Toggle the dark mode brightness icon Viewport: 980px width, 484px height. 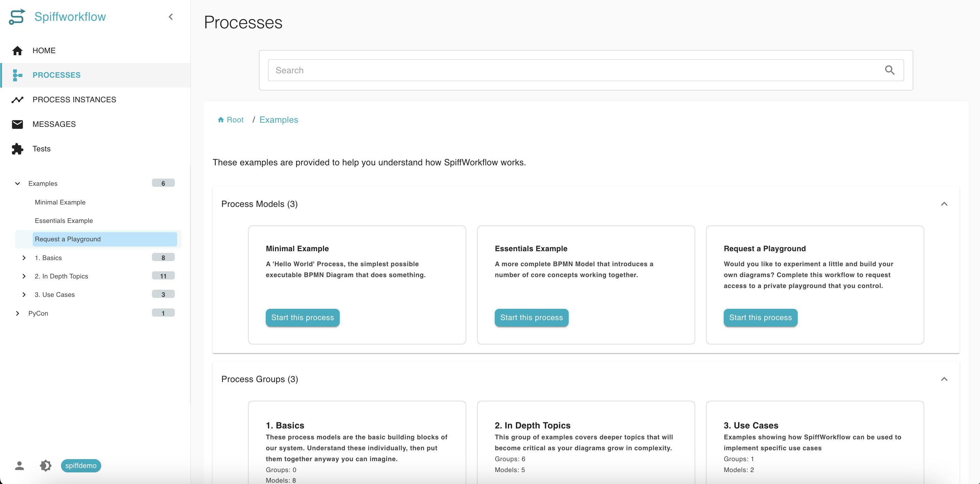(46, 465)
